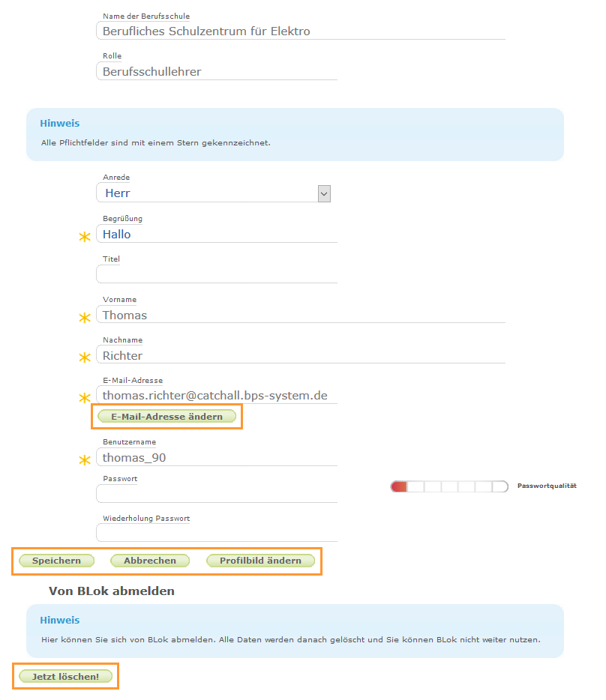
Task: Click Jetzt löschen! to delete the account
Action: tap(64, 675)
